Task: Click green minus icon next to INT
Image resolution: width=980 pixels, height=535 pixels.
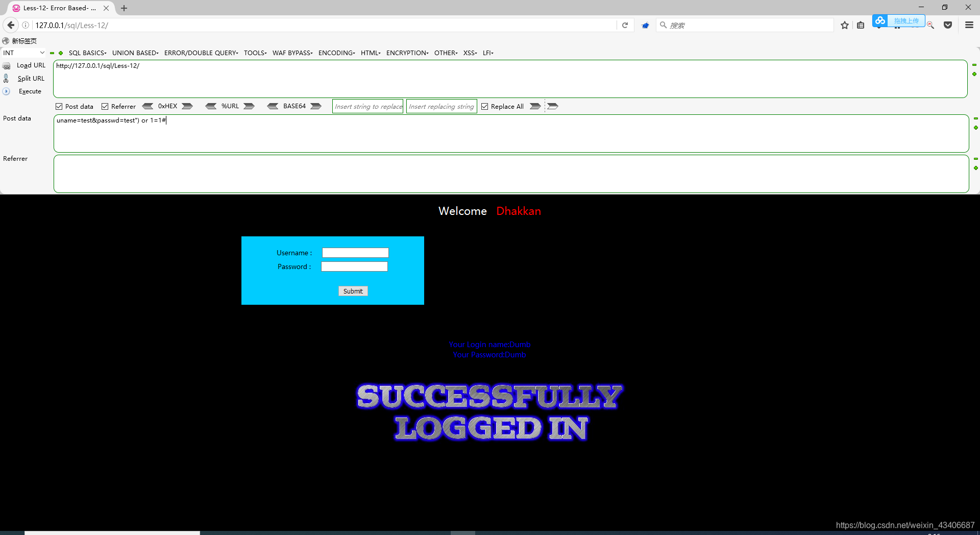Action: point(52,53)
